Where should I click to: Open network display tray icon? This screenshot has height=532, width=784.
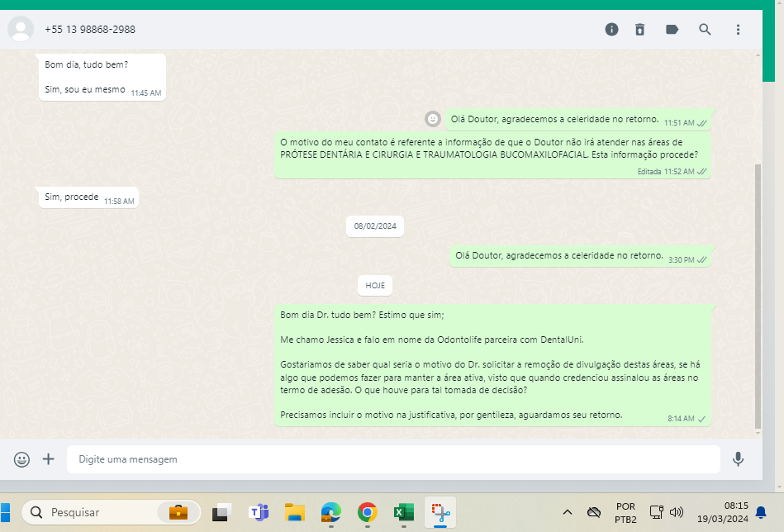pos(656,512)
